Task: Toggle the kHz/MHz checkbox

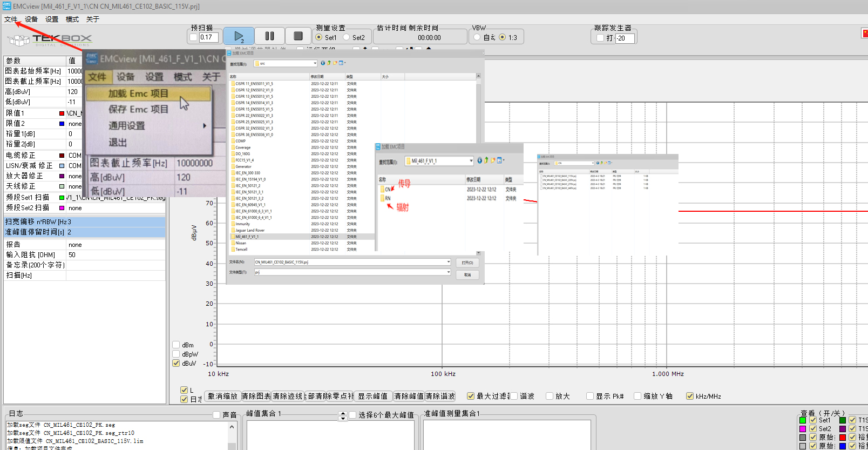Action: coord(690,396)
